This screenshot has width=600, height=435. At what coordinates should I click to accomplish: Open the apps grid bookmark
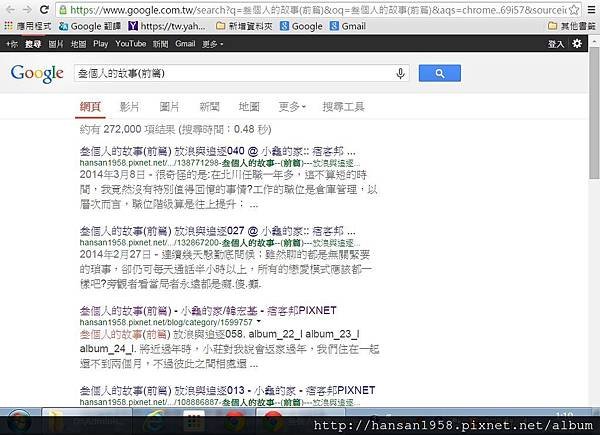click(28, 26)
